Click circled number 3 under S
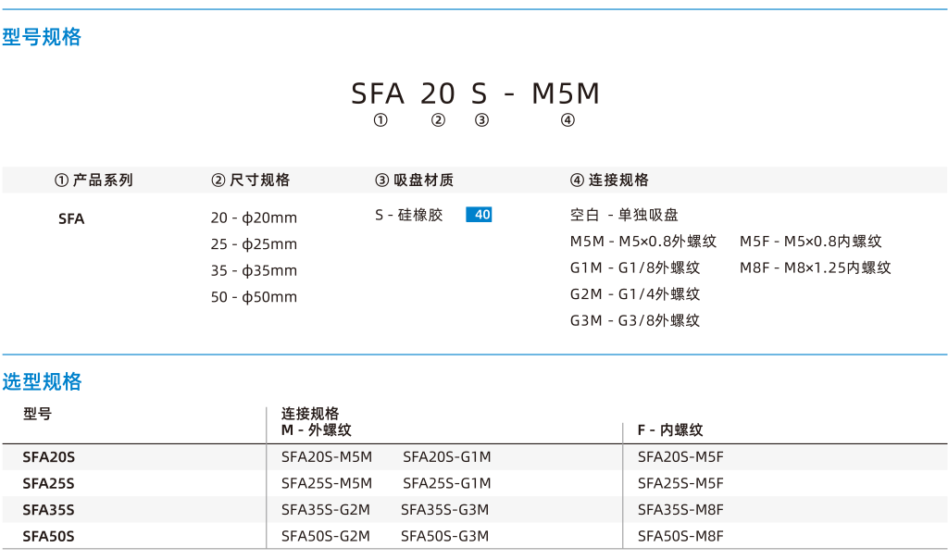 click(x=481, y=120)
